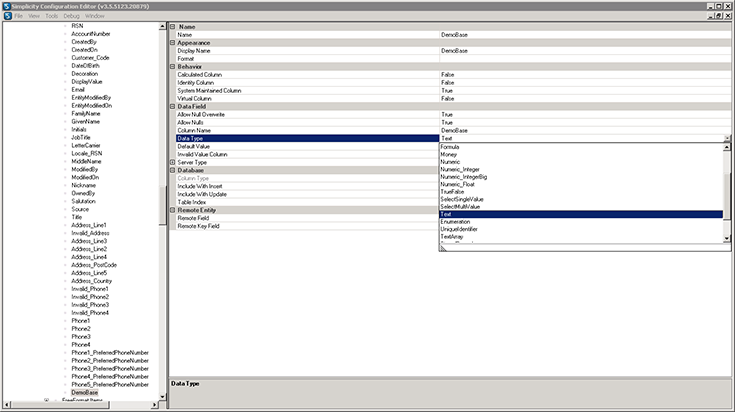Collapse the Database property category
Screen dimensions: 735x412
(x=172, y=170)
